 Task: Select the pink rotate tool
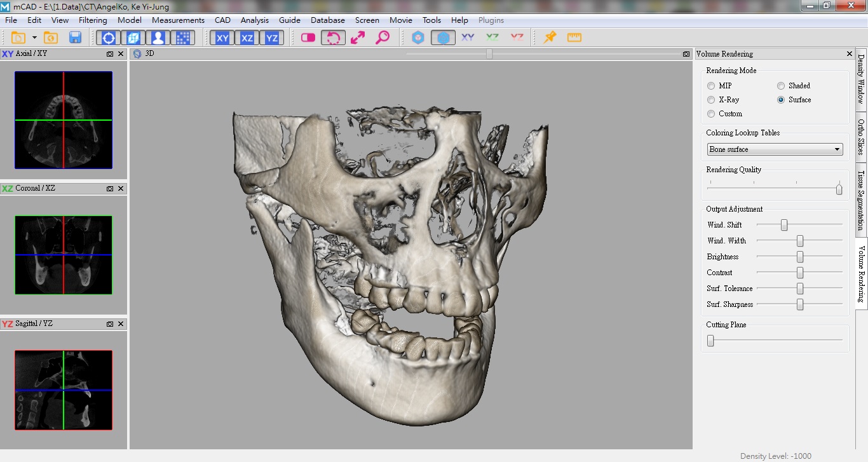coord(333,38)
